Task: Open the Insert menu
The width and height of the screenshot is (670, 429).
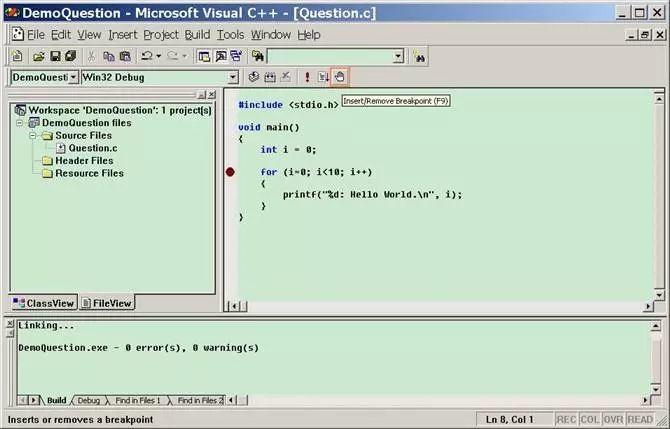Action: [123, 35]
